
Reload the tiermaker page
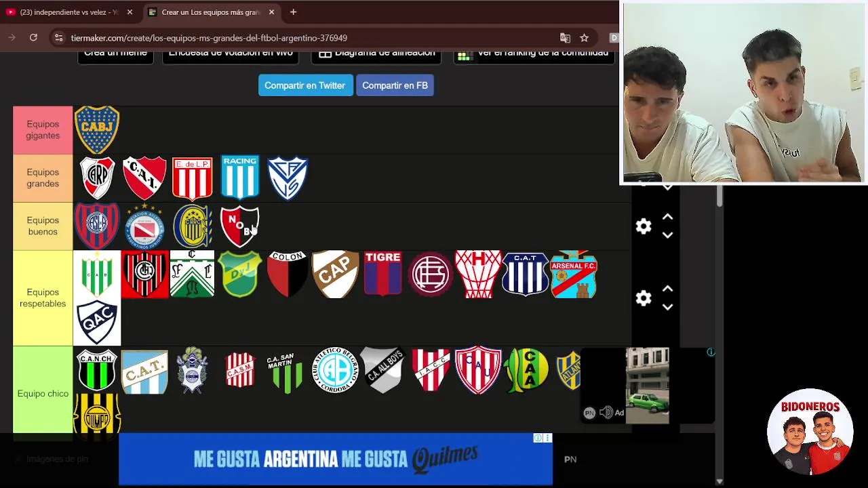(33, 38)
